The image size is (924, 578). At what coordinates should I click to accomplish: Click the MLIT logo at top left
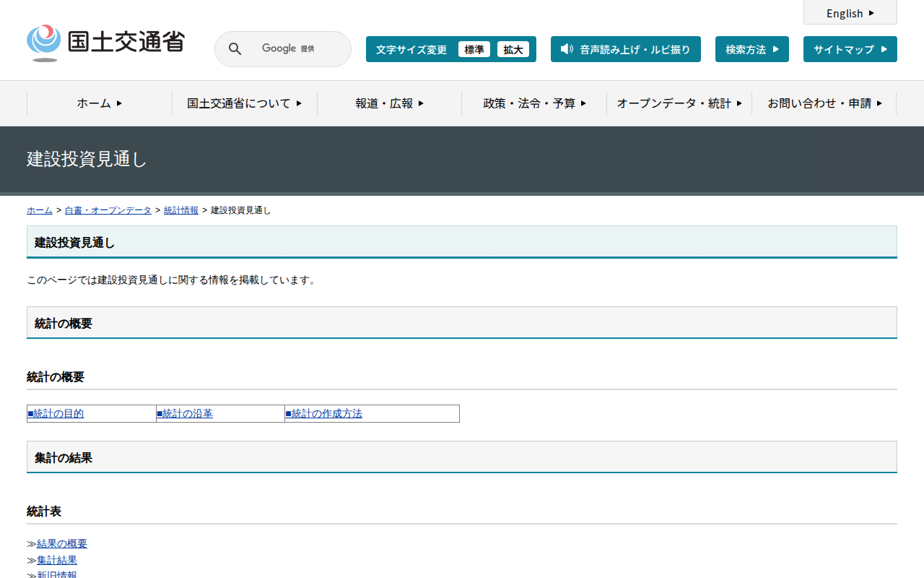(x=105, y=43)
